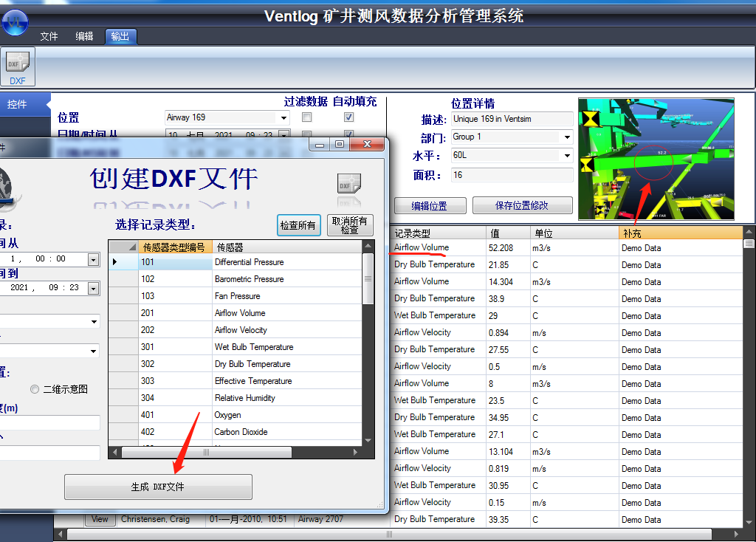
Task: Select the 二维示意图 radio button
Action: click(35, 389)
